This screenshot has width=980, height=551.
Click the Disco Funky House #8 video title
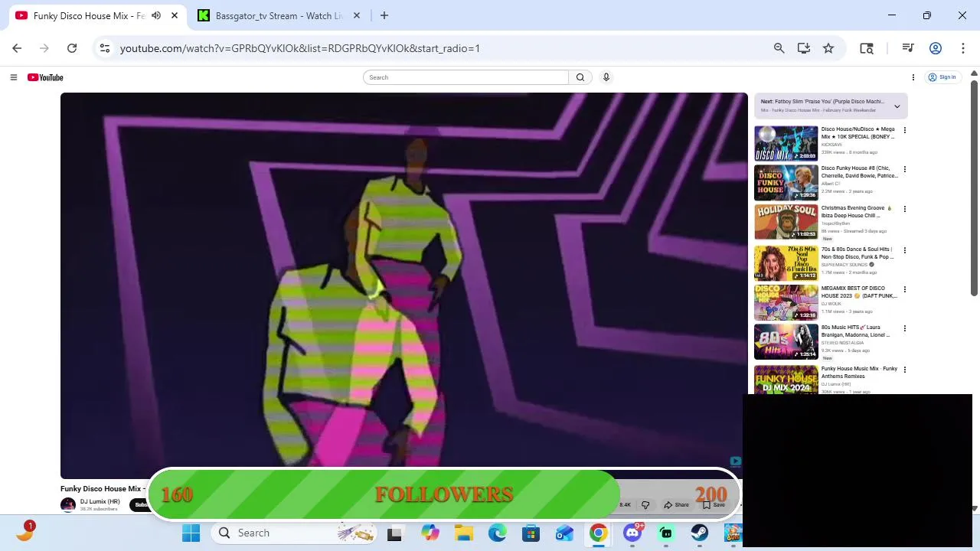pos(859,172)
